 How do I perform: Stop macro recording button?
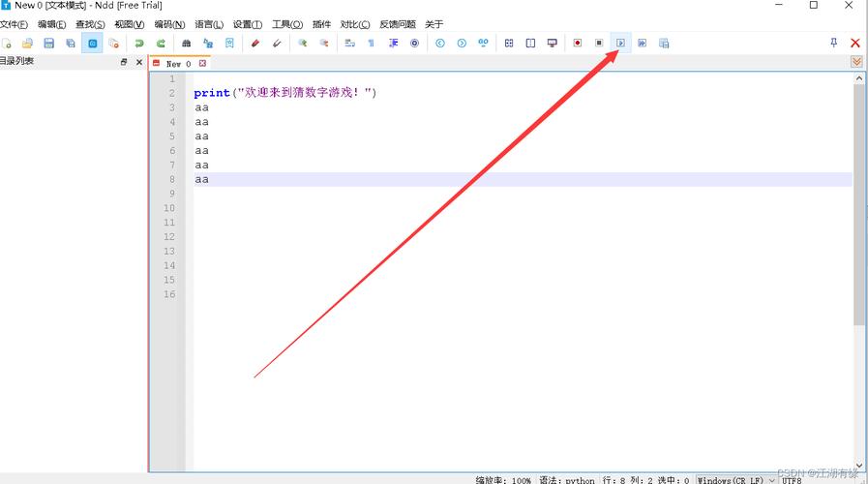point(599,44)
